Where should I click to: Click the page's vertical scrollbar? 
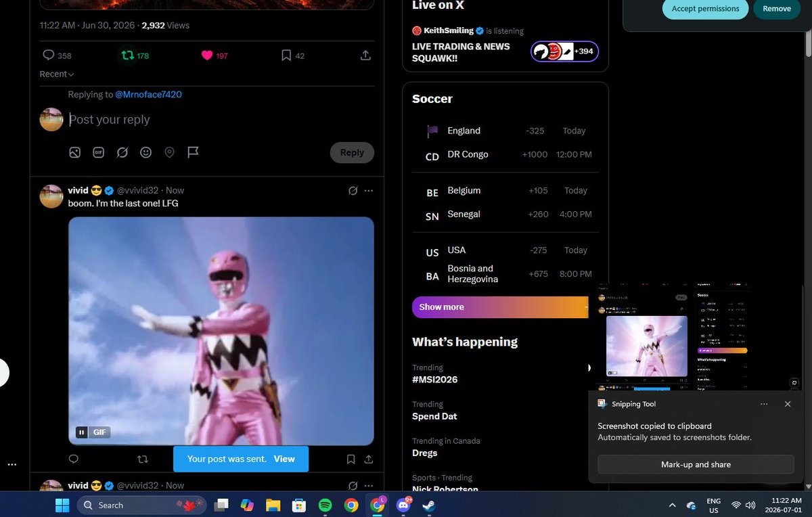[x=808, y=44]
